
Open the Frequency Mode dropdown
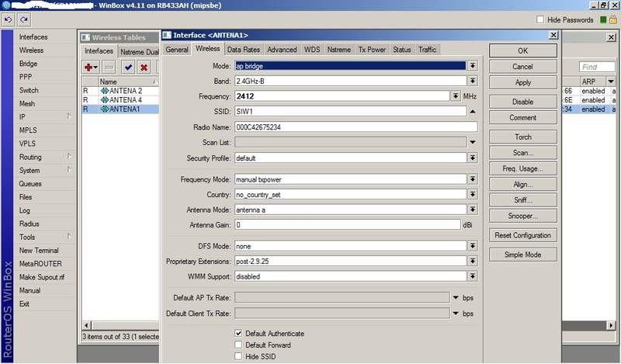(x=473, y=179)
